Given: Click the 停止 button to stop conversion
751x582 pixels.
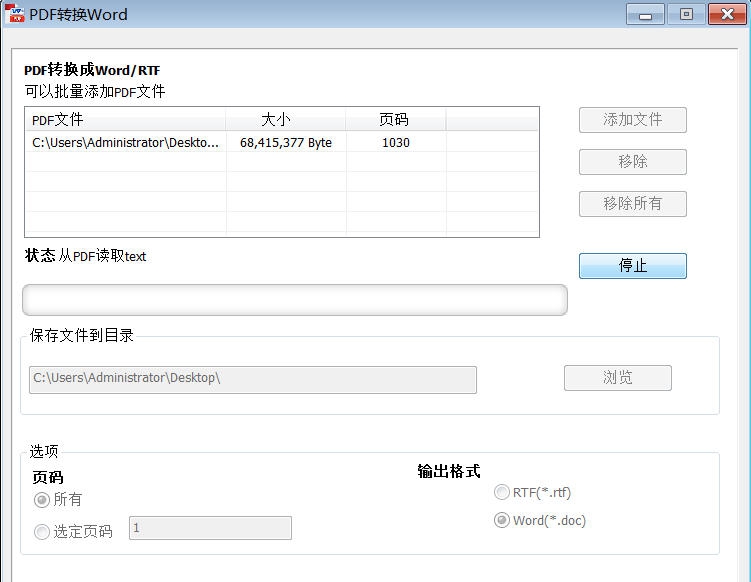Looking at the screenshot, I should click(x=633, y=266).
